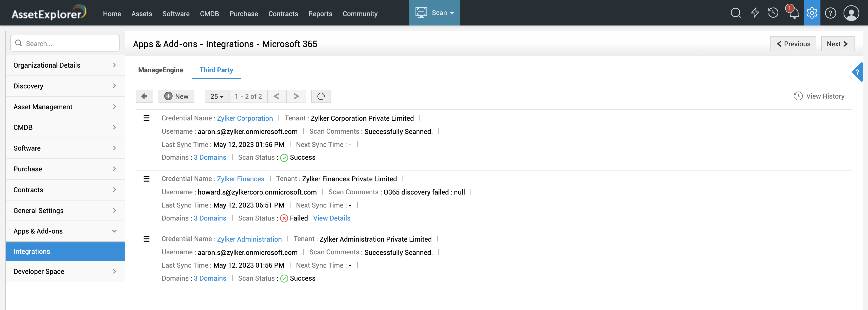The image size is (868, 310).
Task: Click the New credential button
Action: (x=176, y=96)
